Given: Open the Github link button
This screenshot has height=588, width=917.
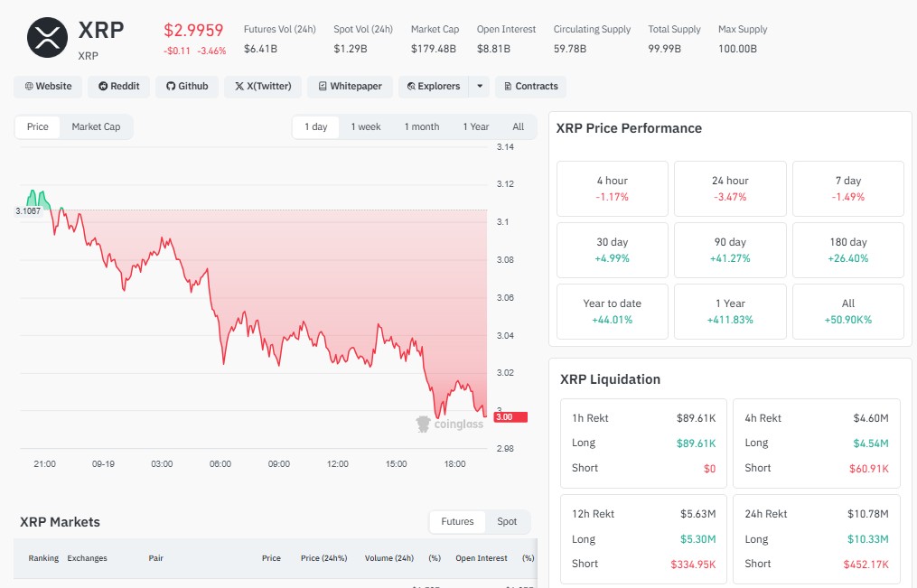Looking at the screenshot, I should 186,87.
